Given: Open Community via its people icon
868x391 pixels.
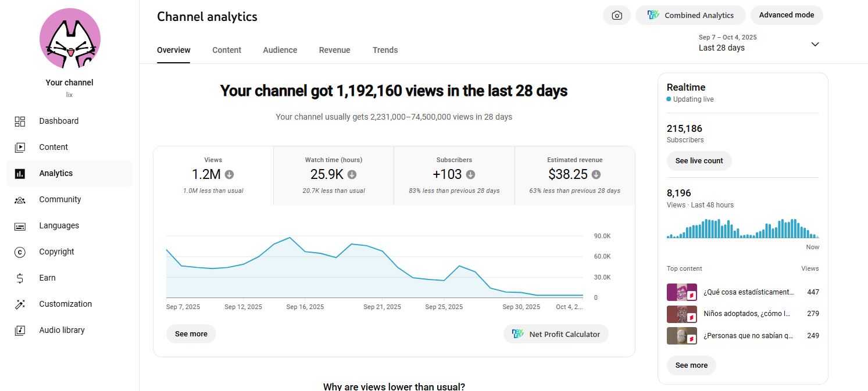Looking at the screenshot, I should (20, 200).
